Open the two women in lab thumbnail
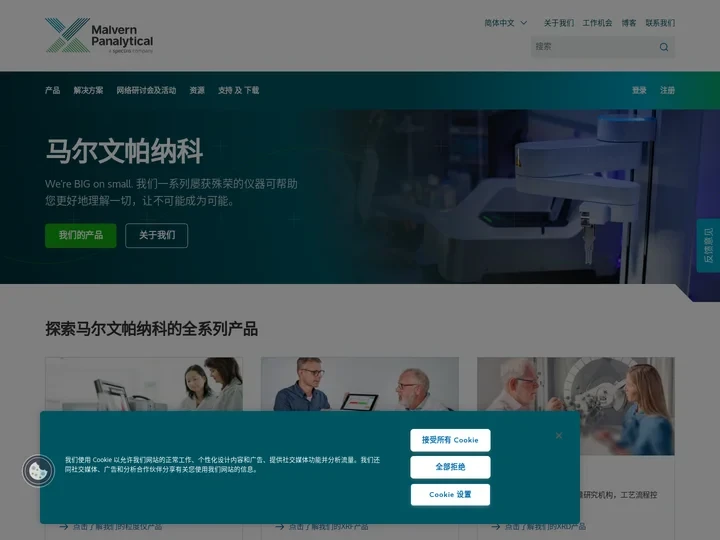 point(144,384)
